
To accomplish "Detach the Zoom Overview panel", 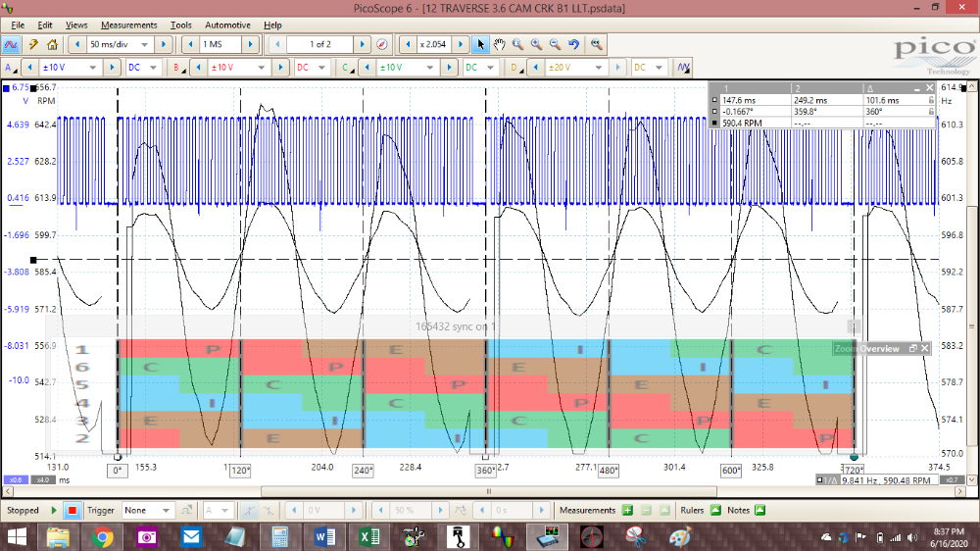I will pyautogui.click(x=912, y=348).
